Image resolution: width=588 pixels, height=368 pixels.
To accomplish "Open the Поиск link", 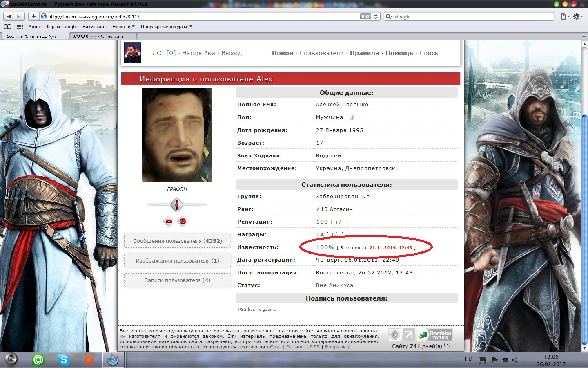I will (429, 53).
